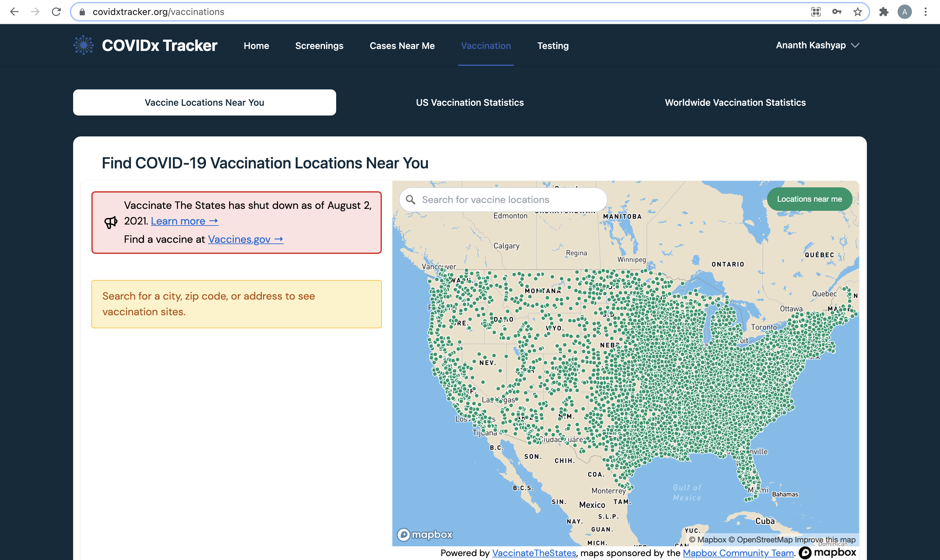Switch to US Vaccination Statistics tab
The width and height of the screenshot is (940, 560).
469,102
